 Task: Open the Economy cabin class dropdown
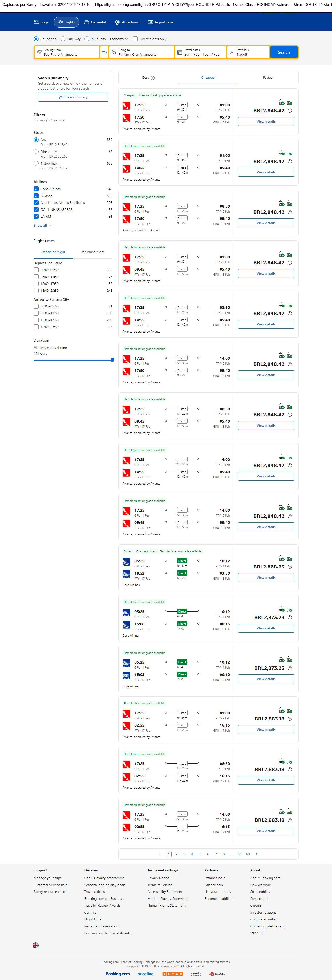(118, 39)
